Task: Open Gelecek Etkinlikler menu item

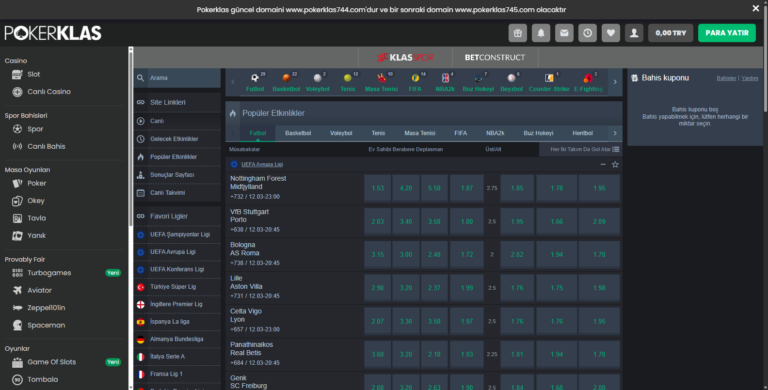Action: [x=177, y=139]
